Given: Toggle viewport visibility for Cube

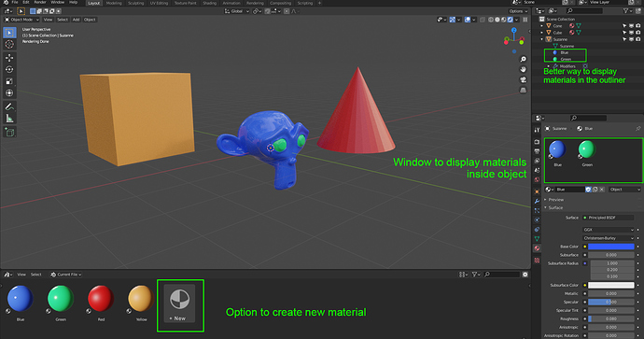Looking at the screenshot, I should [632, 33].
